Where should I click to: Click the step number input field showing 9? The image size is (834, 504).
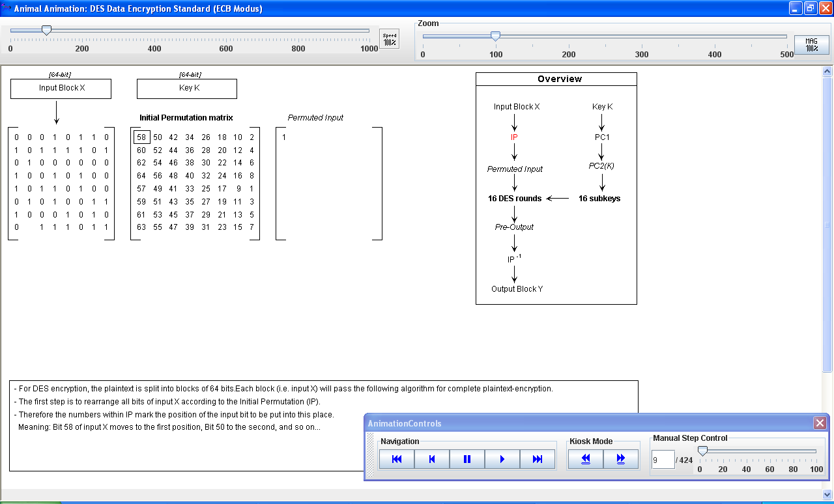(663, 459)
